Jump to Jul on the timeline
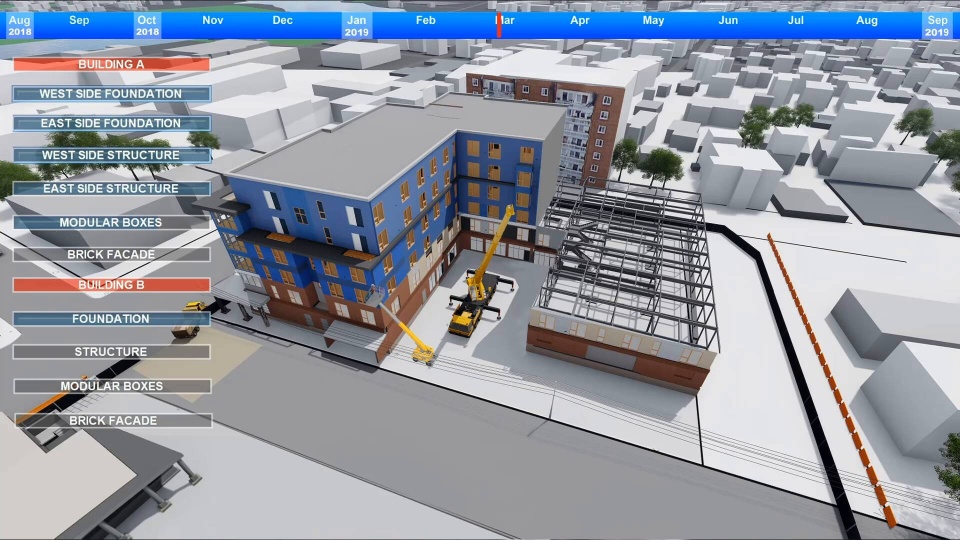 [795, 20]
